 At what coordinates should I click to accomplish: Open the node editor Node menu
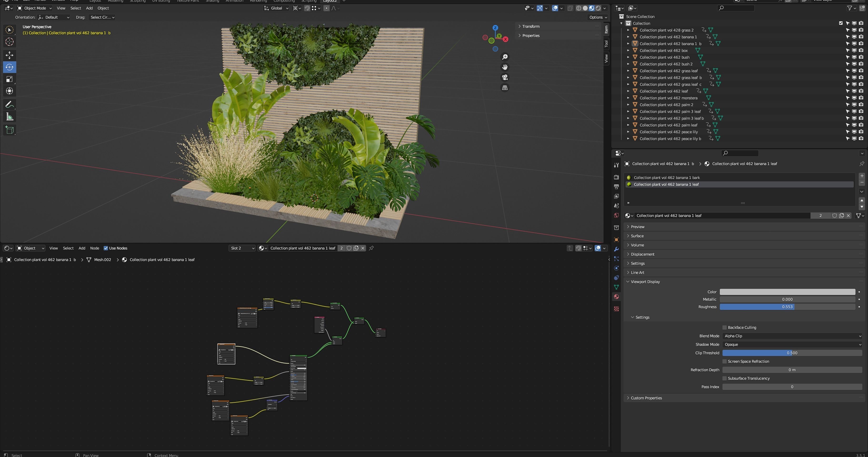click(94, 248)
